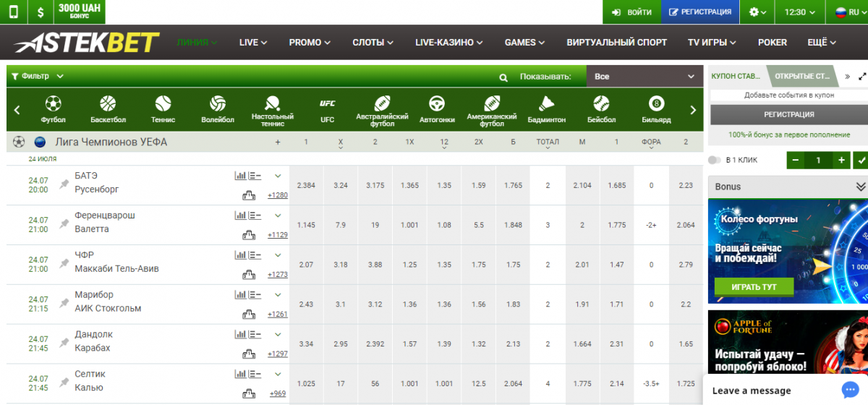Image resolution: width=868 pixels, height=405 pixels.
Task: Click the search magnifier icon
Action: tap(503, 77)
